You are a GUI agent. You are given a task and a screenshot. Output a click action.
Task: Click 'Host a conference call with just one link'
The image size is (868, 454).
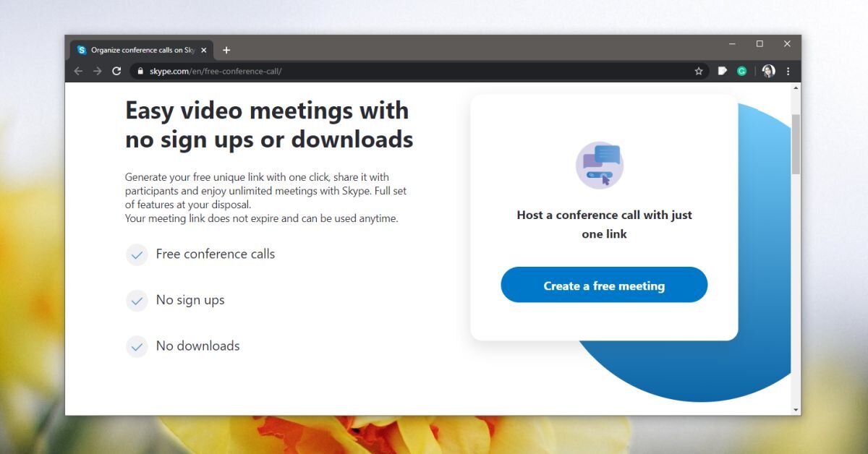coord(604,224)
